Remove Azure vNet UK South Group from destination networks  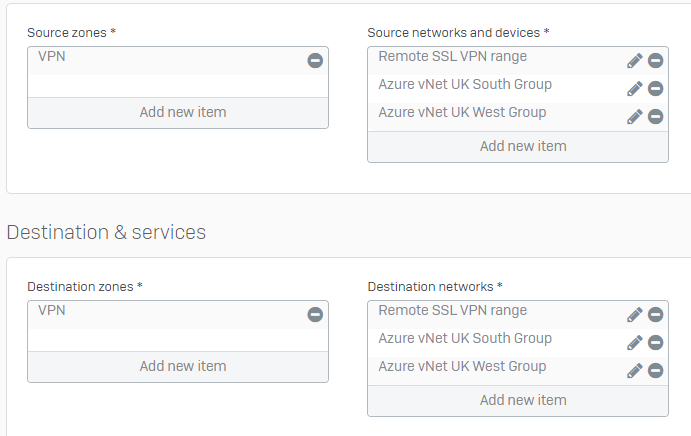(x=655, y=343)
